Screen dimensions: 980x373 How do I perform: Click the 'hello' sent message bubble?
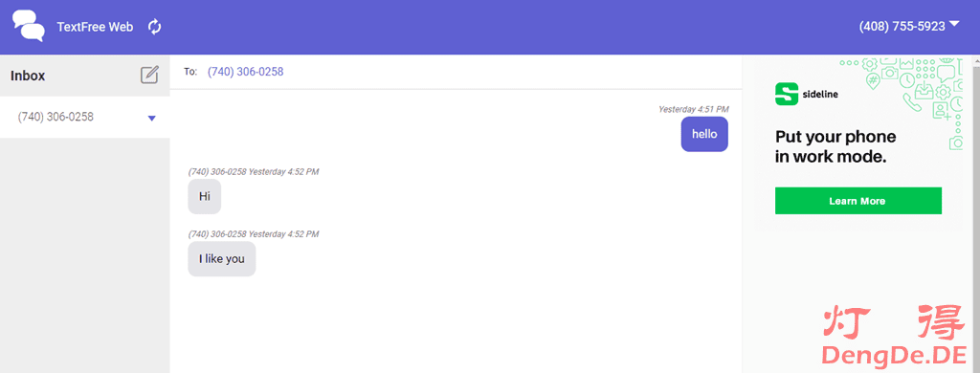pos(704,134)
